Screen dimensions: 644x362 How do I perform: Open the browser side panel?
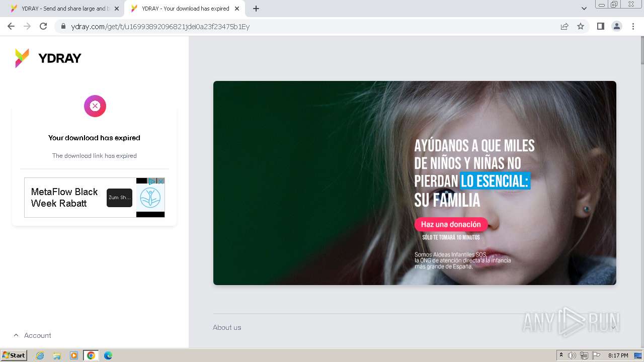[600, 26]
